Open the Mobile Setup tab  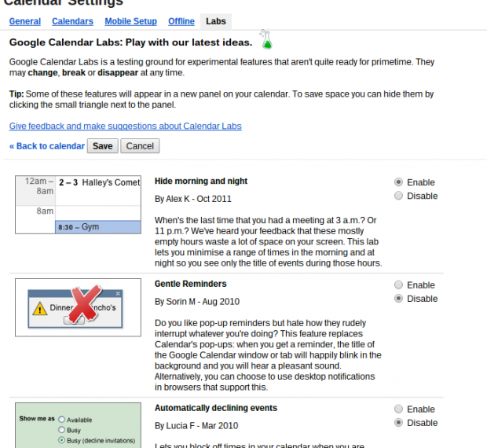click(130, 21)
